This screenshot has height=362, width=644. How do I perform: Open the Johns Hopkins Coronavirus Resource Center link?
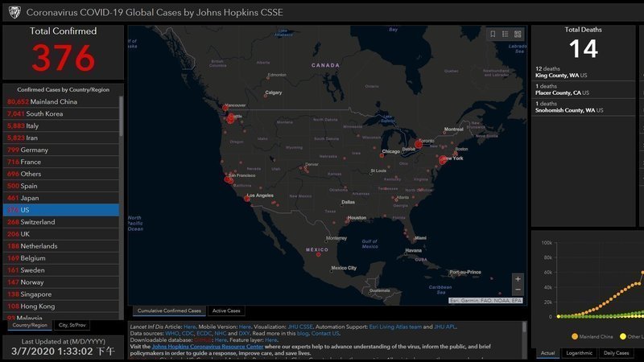coord(208,347)
